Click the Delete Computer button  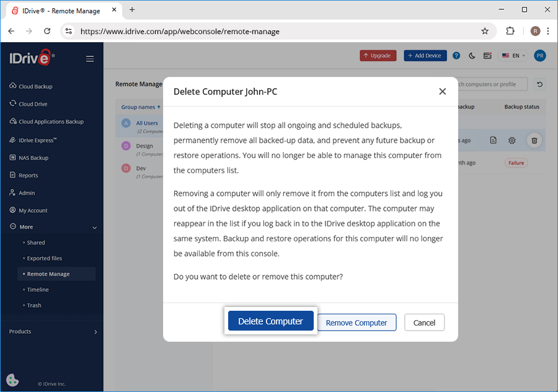(270, 321)
